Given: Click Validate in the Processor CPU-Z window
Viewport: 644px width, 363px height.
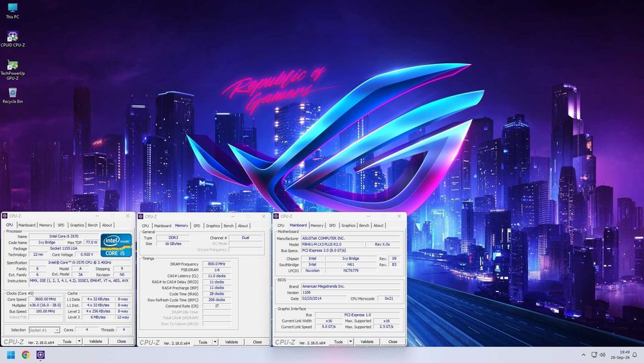Looking at the screenshot, I should click(x=96, y=341).
